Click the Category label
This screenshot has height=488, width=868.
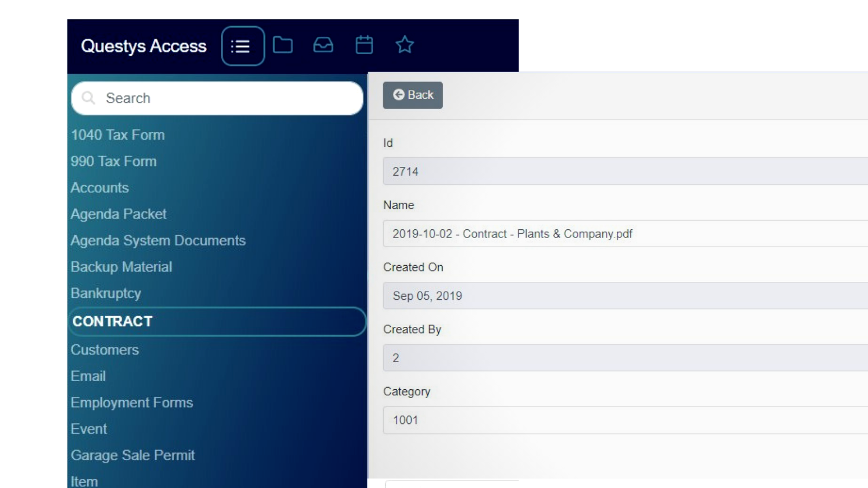[x=407, y=391]
